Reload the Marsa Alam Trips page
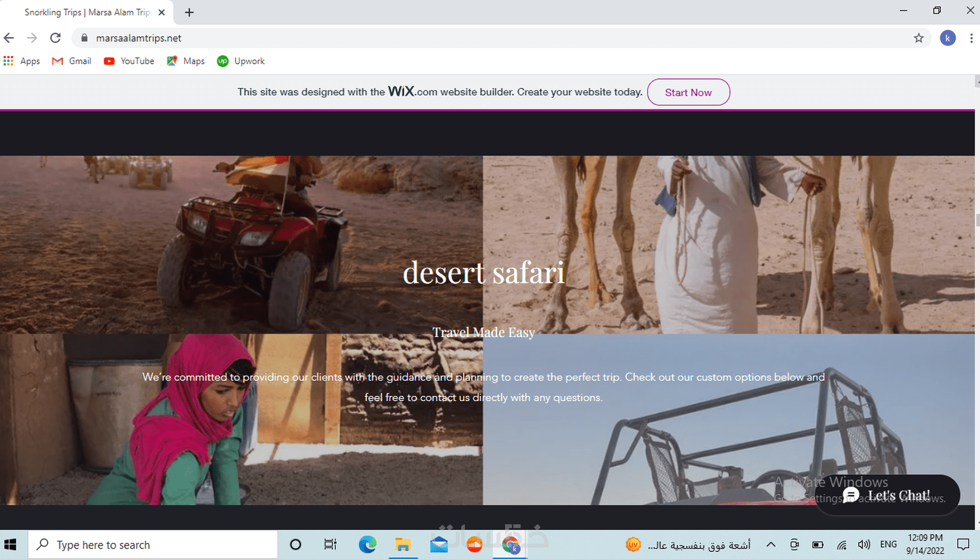This screenshot has height=559, width=980. [x=55, y=38]
